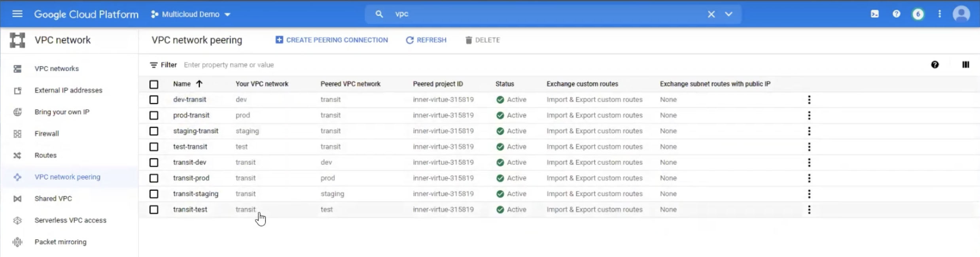Open column display options icon
The image size is (980, 257).
[965, 65]
